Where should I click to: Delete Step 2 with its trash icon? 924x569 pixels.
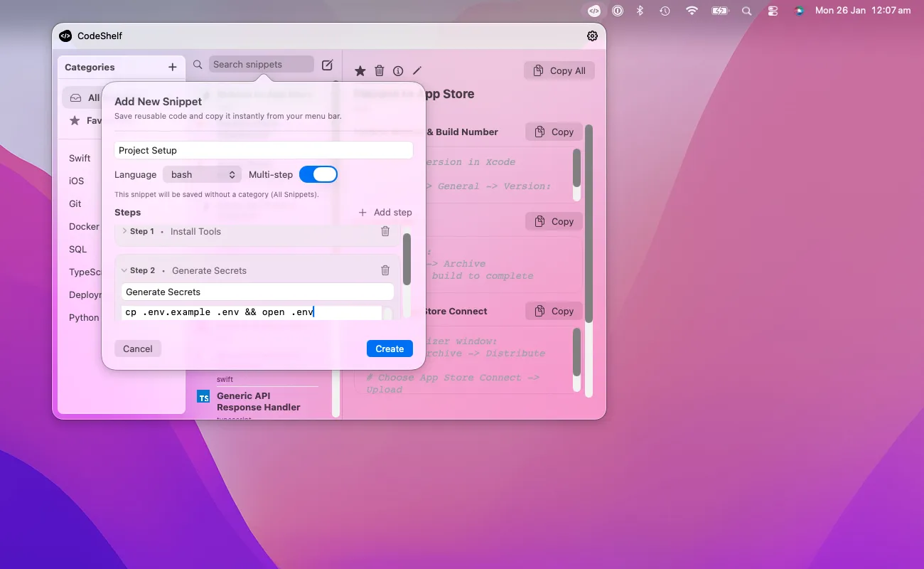coord(385,270)
